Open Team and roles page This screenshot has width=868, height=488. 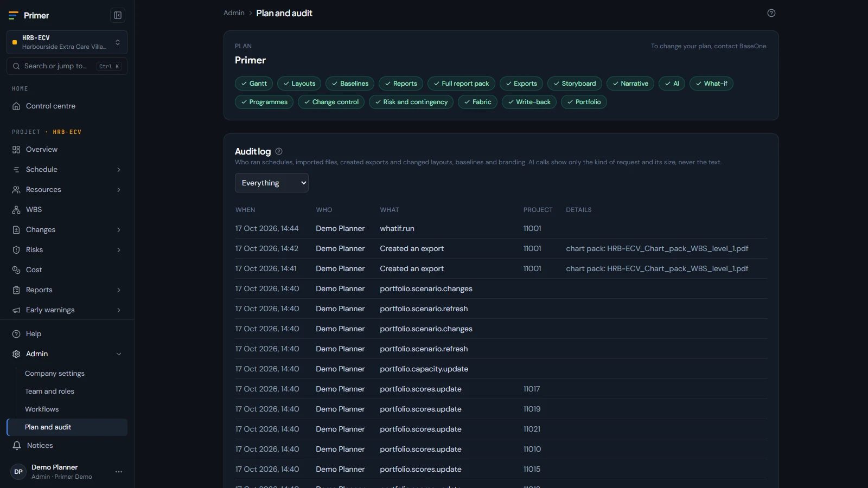point(49,391)
